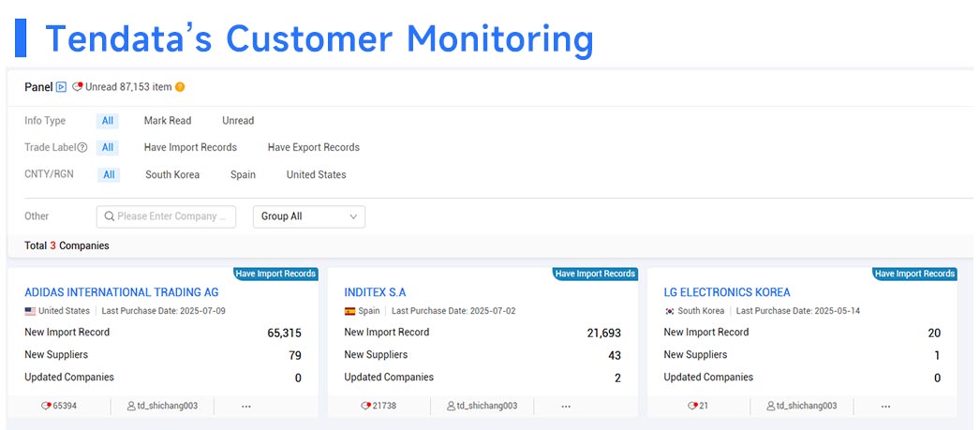This screenshot has width=980, height=430.
Task: Click the Last Purchase Date 2025-05-14 text
Action: click(x=798, y=311)
